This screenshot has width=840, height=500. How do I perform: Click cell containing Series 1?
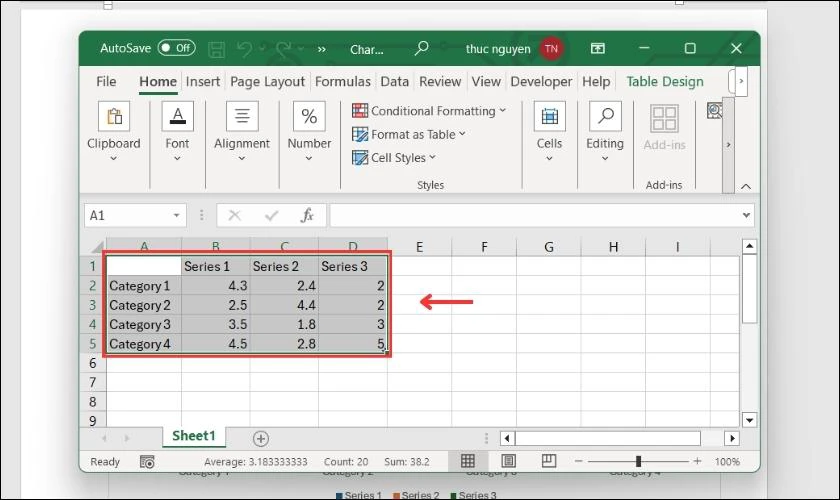pyautogui.click(x=215, y=266)
